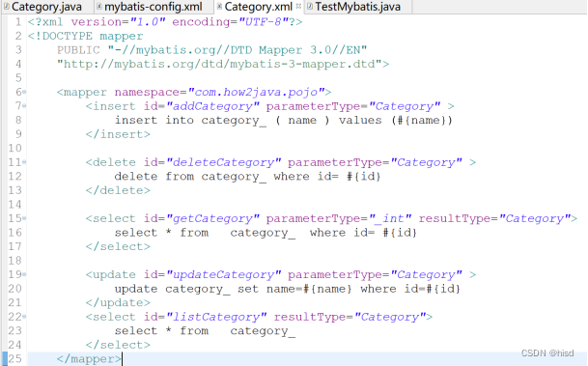The width and height of the screenshot is (588, 366).
Task: Click line number 10 in the gutter
Action: [15, 148]
